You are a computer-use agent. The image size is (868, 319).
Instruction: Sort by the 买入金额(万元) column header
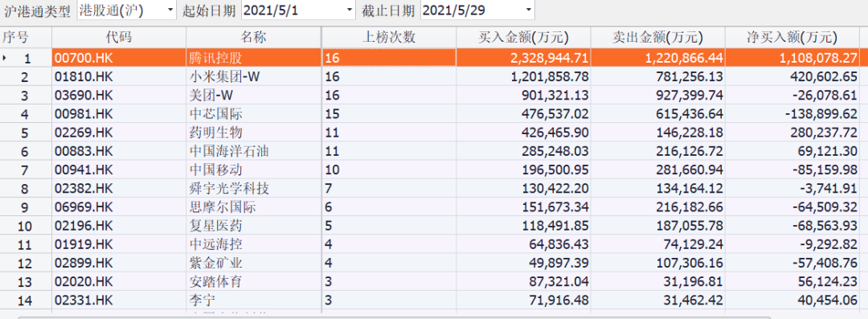pyautogui.click(x=524, y=38)
